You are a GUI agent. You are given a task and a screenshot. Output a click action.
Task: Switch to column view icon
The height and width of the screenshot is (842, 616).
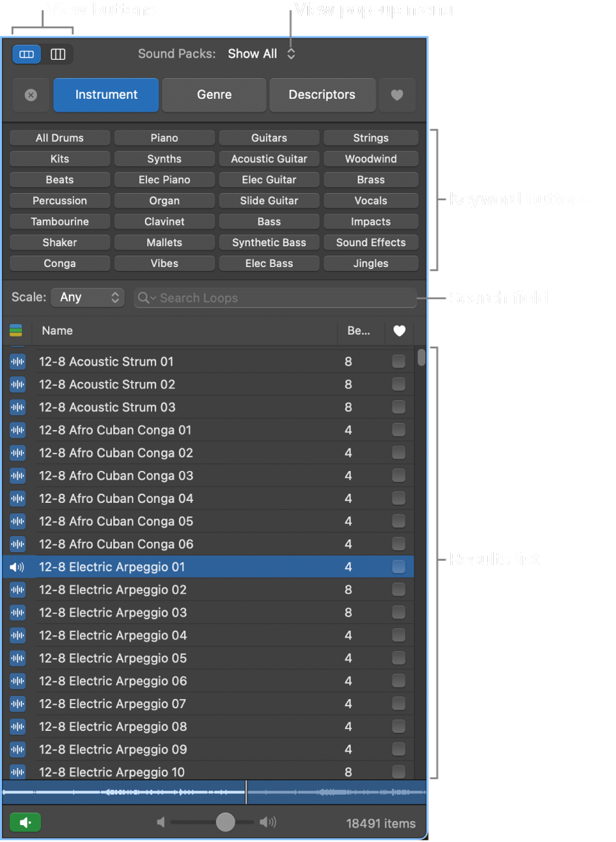tap(58, 55)
